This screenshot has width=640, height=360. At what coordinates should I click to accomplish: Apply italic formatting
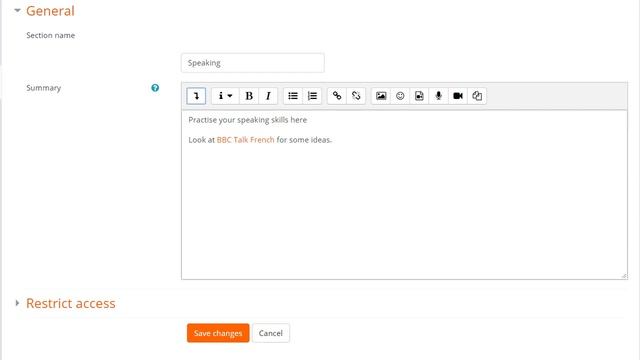click(268, 96)
